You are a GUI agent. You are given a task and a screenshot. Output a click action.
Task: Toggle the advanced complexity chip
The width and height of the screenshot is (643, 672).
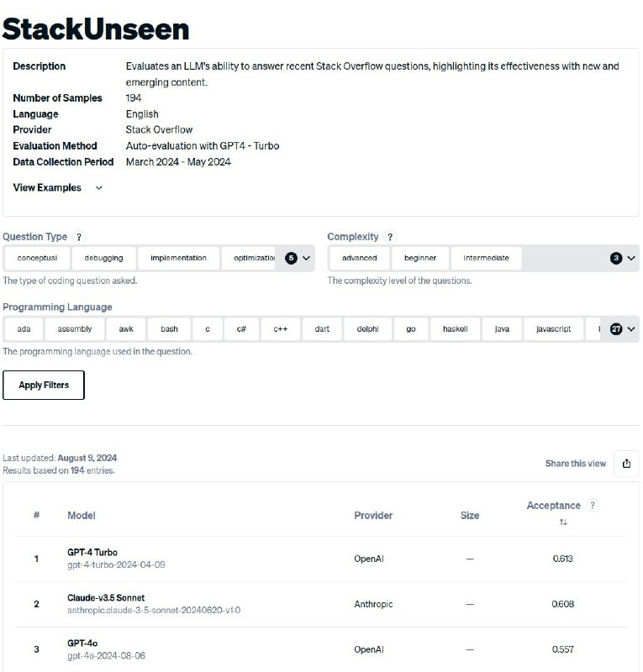(360, 258)
